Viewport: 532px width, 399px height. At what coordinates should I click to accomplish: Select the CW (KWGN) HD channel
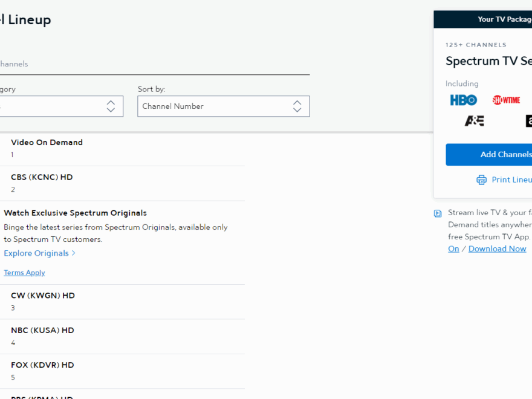[x=42, y=296]
